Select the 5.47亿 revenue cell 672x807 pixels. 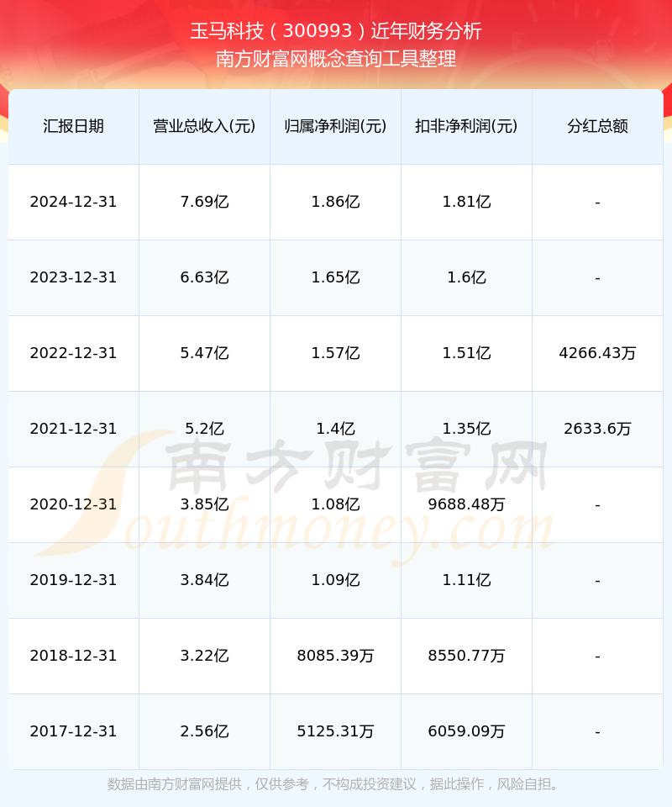(205, 353)
